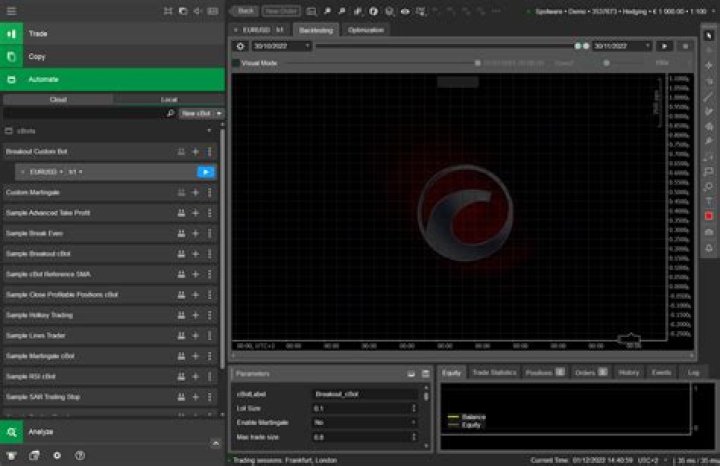Enable the Visual Mode checkbox

pos(236,63)
